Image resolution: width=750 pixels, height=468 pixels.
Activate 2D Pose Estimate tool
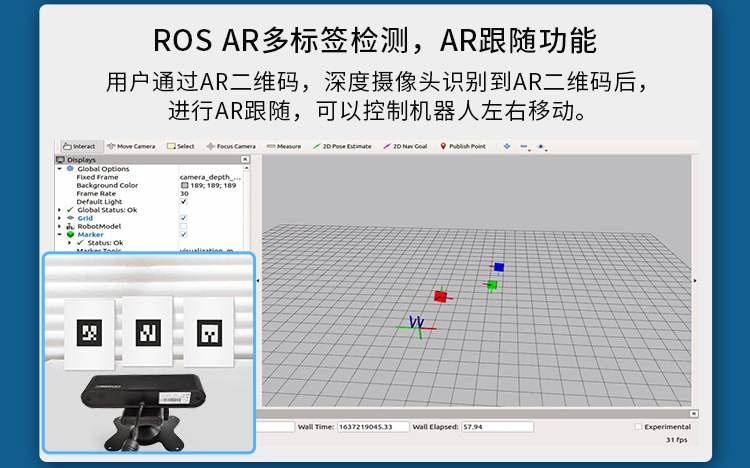(x=342, y=146)
